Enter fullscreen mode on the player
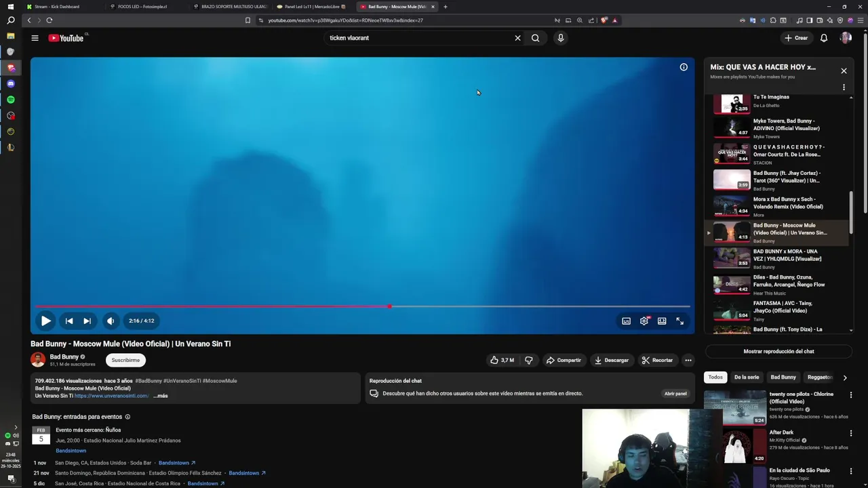Image resolution: width=868 pixels, height=488 pixels. [679, 321]
